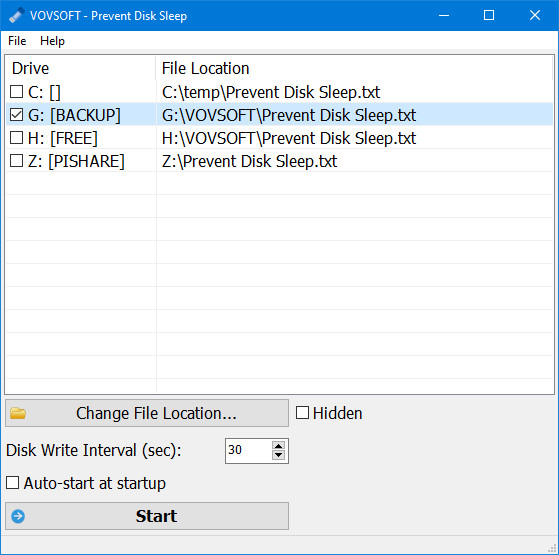Screen dimensions: 559x555
Task: Check the C: [] drive checkbox
Action: click(x=16, y=92)
